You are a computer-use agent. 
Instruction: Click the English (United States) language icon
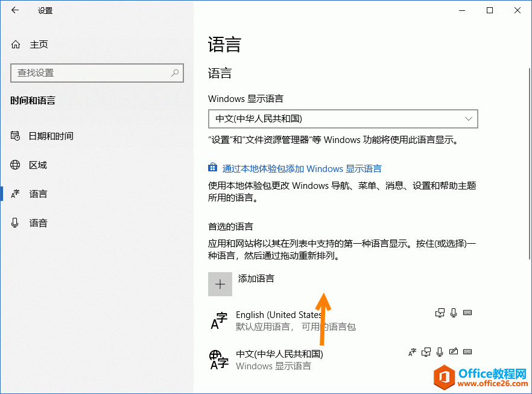219,321
